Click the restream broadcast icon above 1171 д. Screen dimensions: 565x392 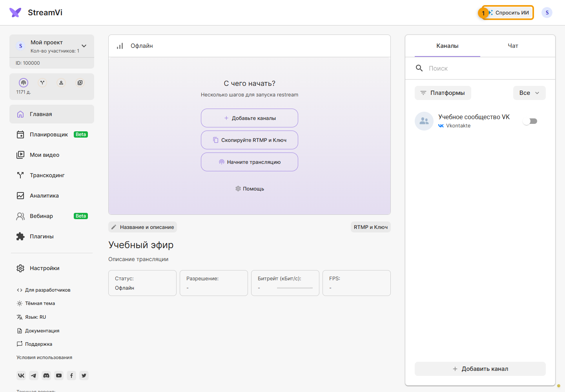24,83
